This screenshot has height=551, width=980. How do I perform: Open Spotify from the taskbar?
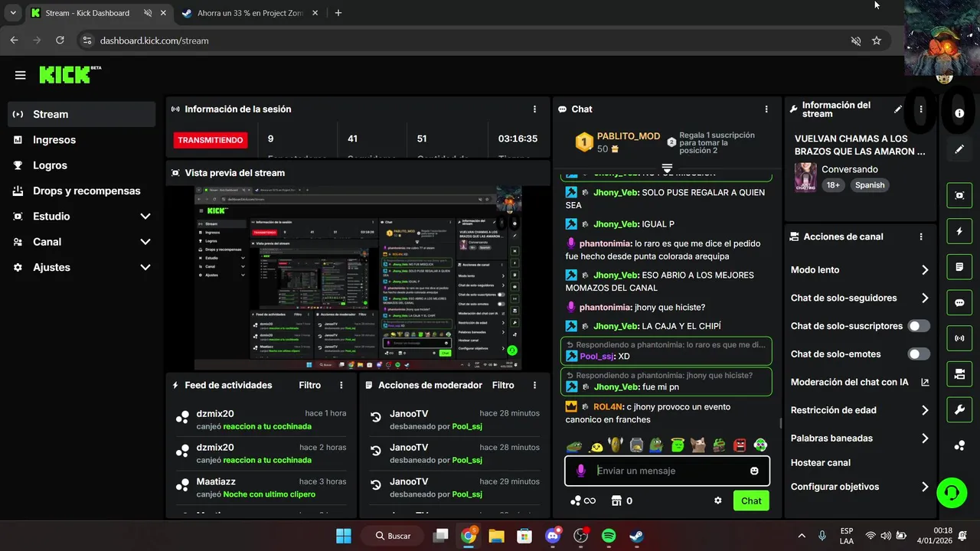(x=609, y=536)
